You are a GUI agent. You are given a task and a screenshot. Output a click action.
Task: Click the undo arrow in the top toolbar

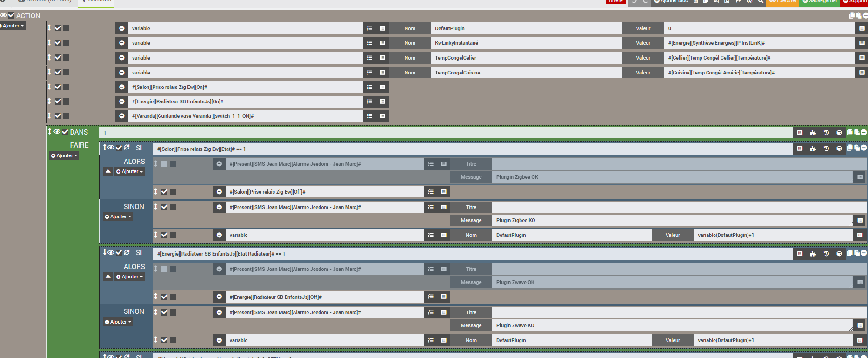click(634, 1)
